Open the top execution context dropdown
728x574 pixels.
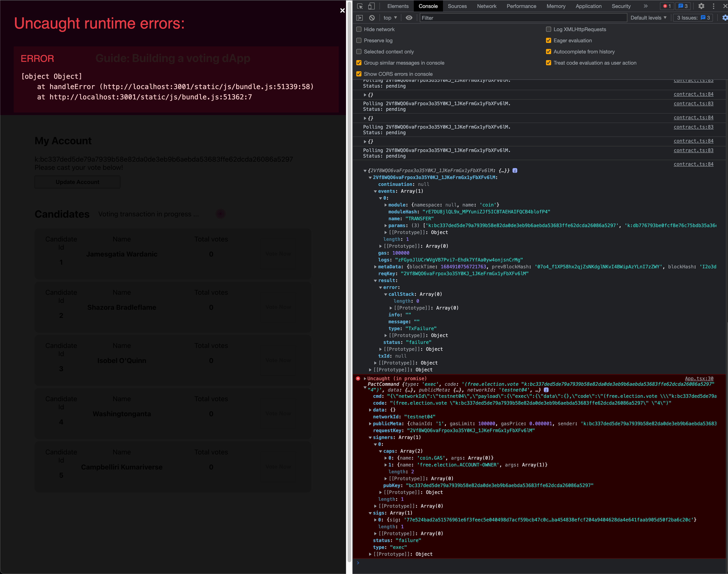(390, 18)
